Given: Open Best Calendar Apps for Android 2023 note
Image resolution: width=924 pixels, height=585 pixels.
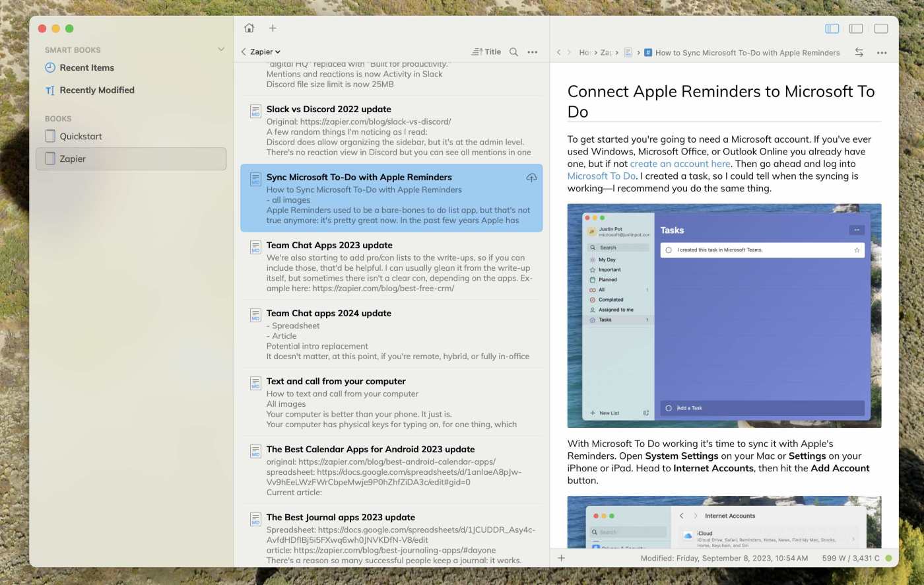Looking at the screenshot, I should pos(391,470).
